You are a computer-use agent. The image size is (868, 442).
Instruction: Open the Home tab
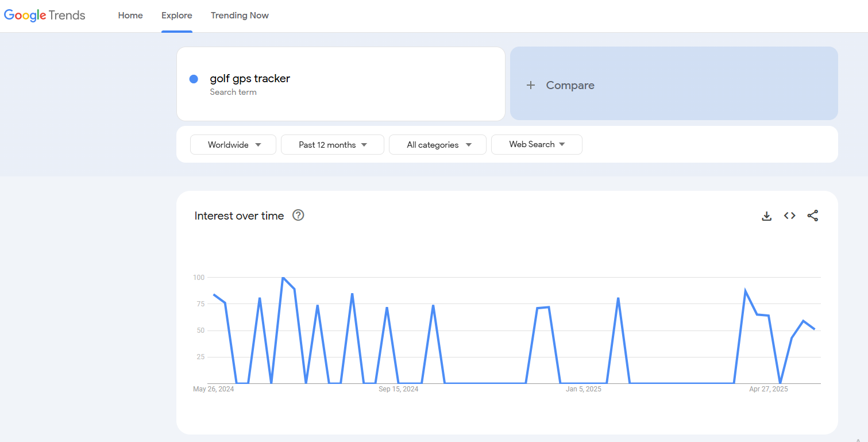pos(130,16)
